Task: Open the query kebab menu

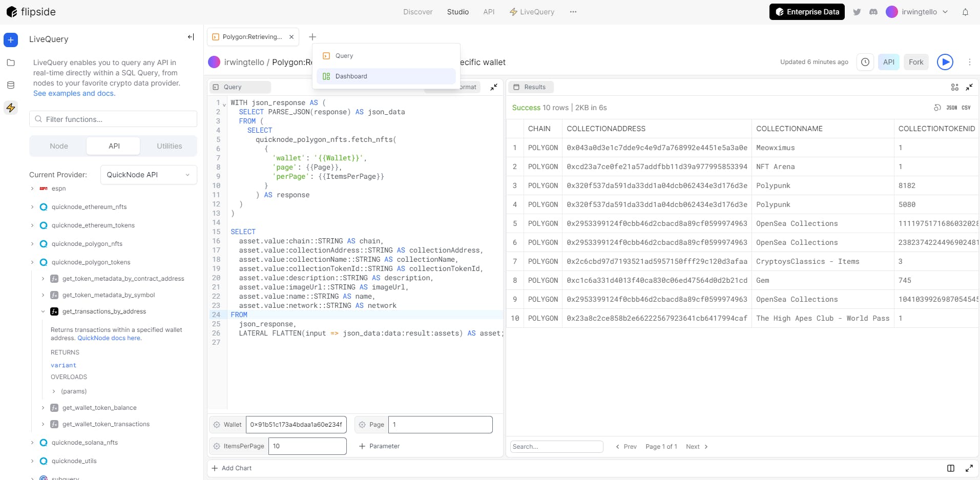Action: click(969, 62)
